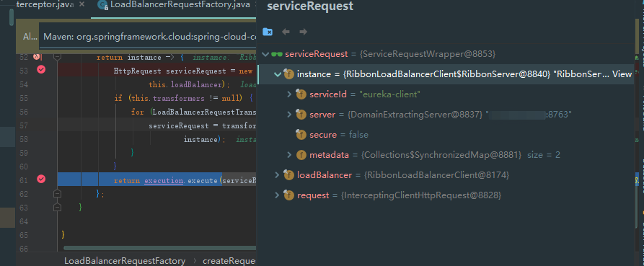Screen dimensions: 644x266
Task: Expand the serviceId field
Action: pyautogui.click(x=290, y=94)
